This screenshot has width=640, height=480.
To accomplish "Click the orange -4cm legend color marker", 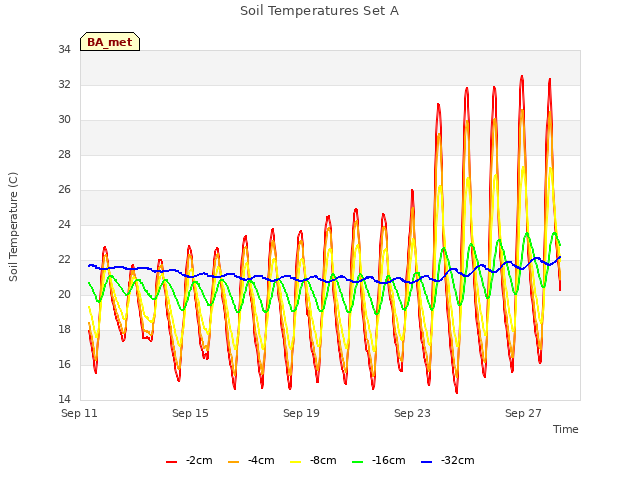I will tap(233, 462).
